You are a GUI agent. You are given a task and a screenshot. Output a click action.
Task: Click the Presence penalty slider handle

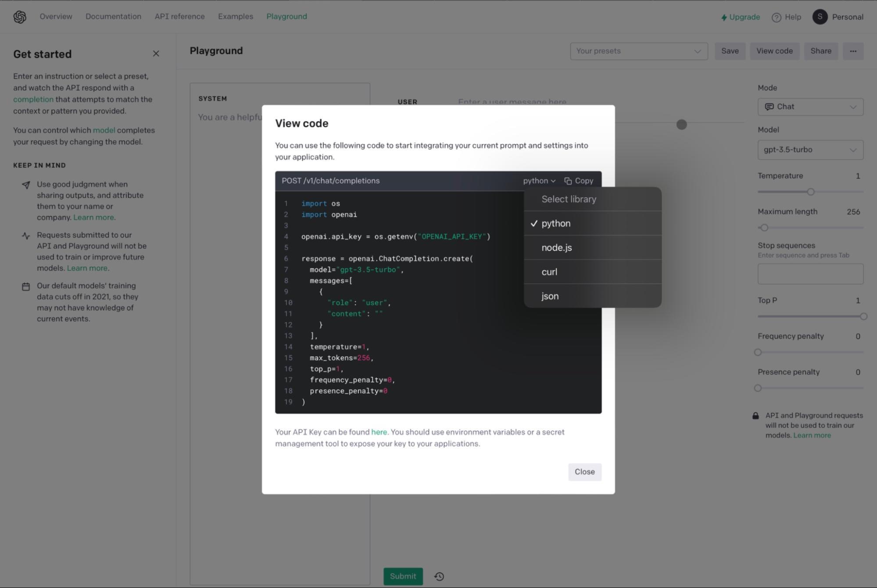pyautogui.click(x=758, y=388)
